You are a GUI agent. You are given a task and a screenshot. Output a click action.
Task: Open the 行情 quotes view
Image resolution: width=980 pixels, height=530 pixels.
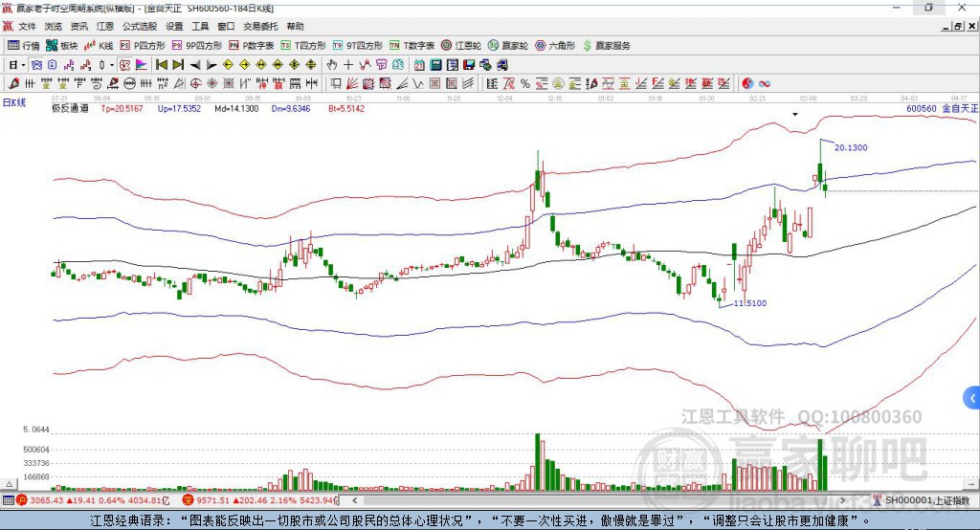24,46
